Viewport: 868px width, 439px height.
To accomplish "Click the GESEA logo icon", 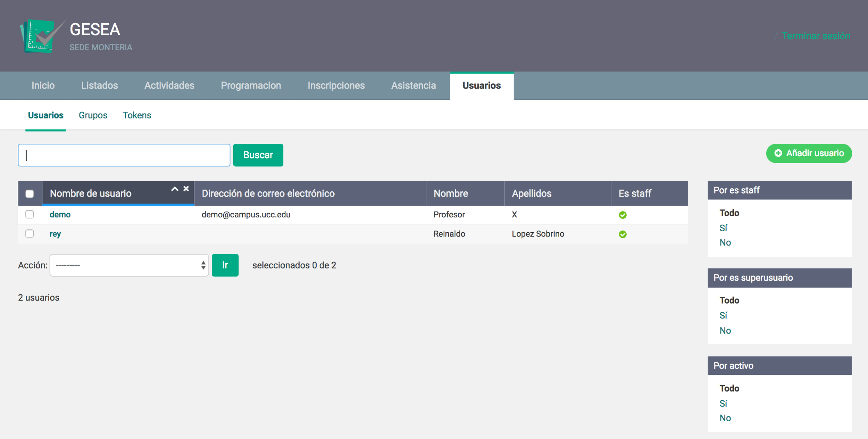I will [40, 36].
